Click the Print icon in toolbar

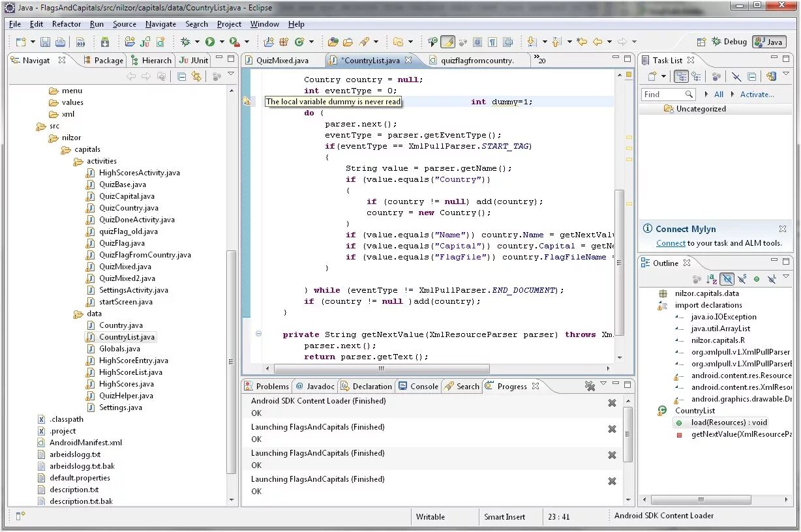click(60, 42)
